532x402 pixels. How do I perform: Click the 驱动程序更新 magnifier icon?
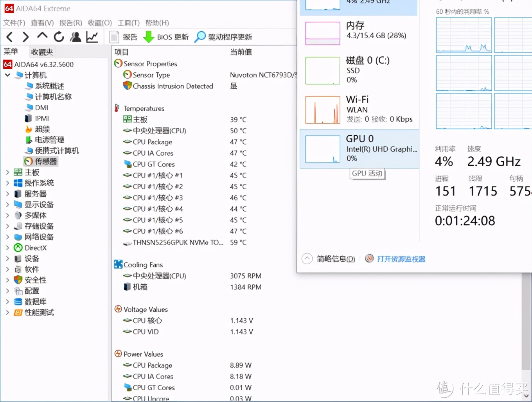click(x=199, y=37)
